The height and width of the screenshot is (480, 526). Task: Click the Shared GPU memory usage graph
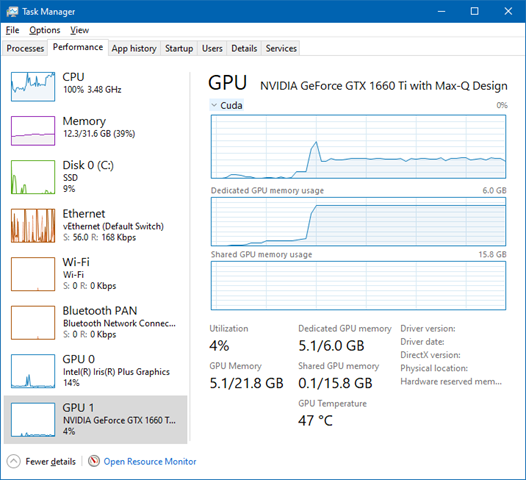358,286
